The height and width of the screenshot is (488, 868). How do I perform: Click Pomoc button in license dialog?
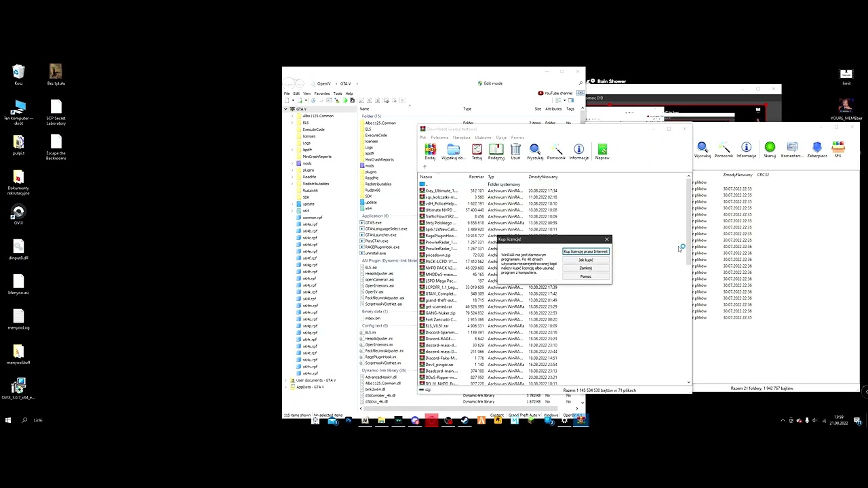pyautogui.click(x=586, y=276)
